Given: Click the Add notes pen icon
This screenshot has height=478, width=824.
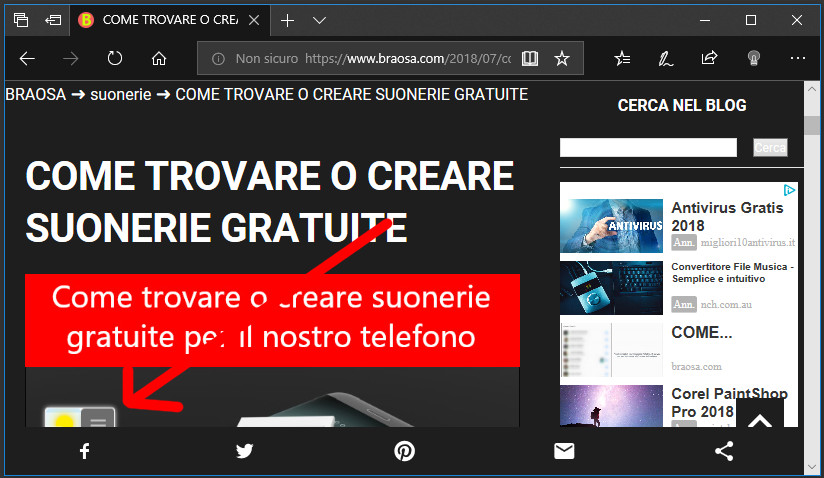Looking at the screenshot, I should pyautogui.click(x=665, y=59).
